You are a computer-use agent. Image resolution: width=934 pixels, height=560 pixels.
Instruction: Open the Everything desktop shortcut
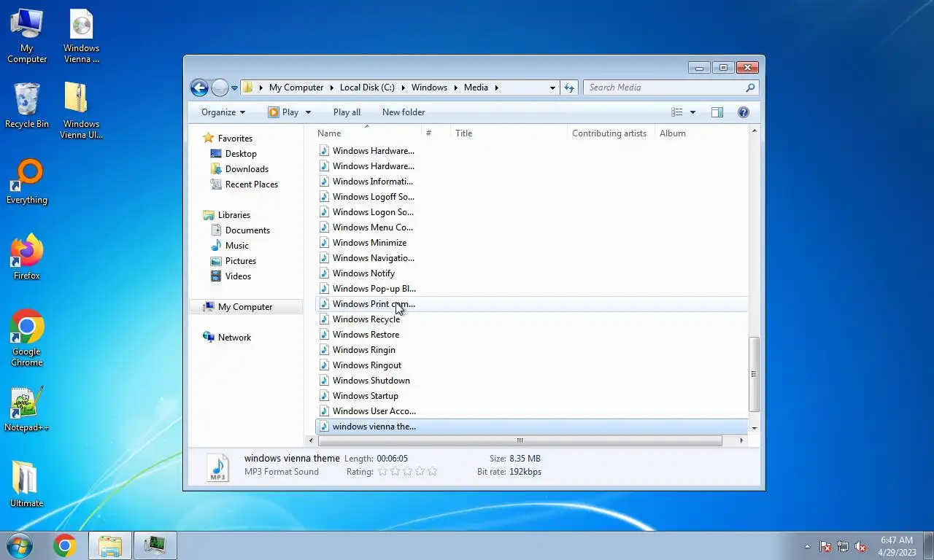coord(27,182)
